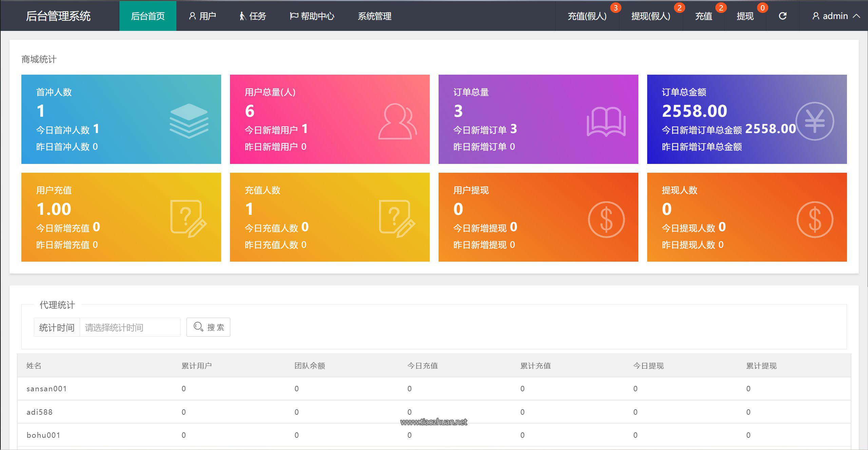Click the 今日充值 column header

click(x=423, y=365)
